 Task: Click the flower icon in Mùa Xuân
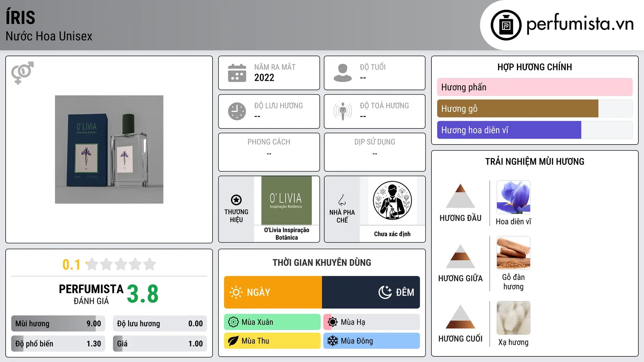pyautogui.click(x=233, y=322)
